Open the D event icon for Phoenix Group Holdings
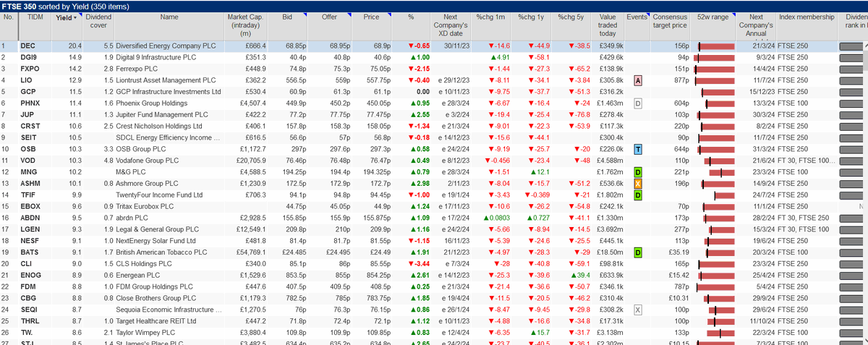 click(x=638, y=103)
